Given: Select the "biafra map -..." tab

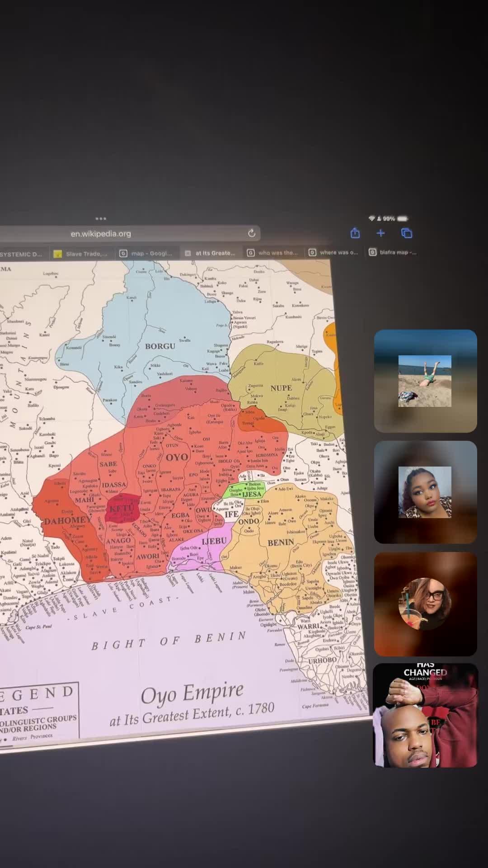Looking at the screenshot, I should (x=393, y=252).
